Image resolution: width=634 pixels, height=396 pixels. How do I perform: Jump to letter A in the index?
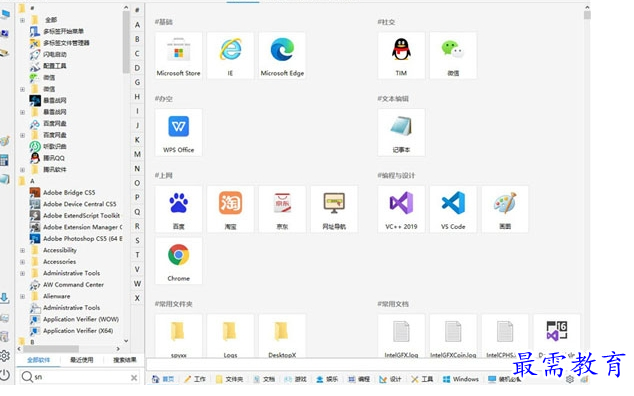tap(137, 25)
